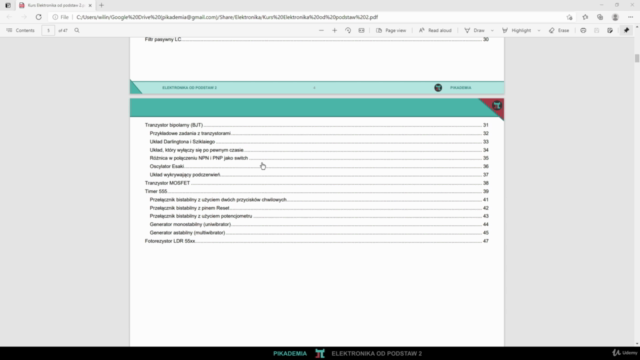
Task: Reload the page in browser
Action: [x=38, y=17]
